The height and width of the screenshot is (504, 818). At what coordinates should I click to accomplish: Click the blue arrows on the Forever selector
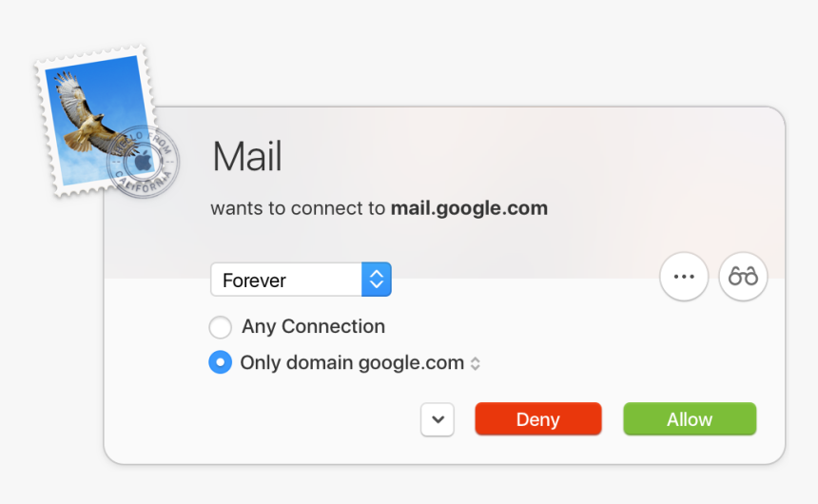[x=377, y=280]
